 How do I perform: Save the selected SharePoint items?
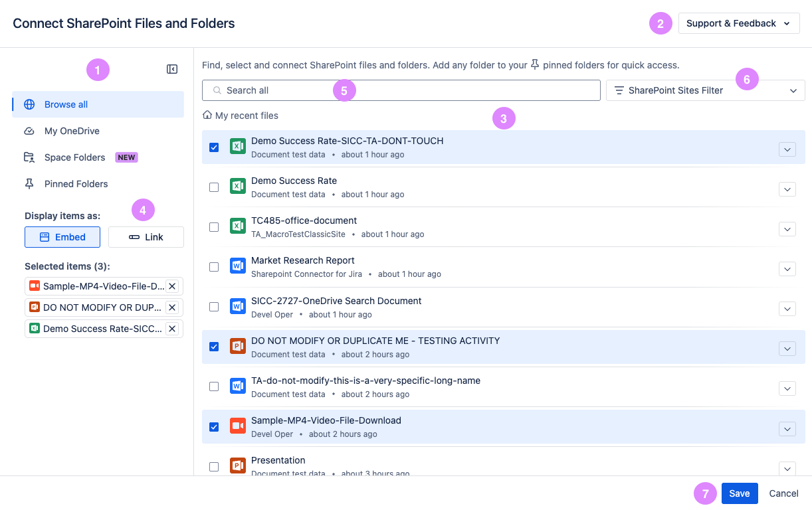(x=739, y=493)
